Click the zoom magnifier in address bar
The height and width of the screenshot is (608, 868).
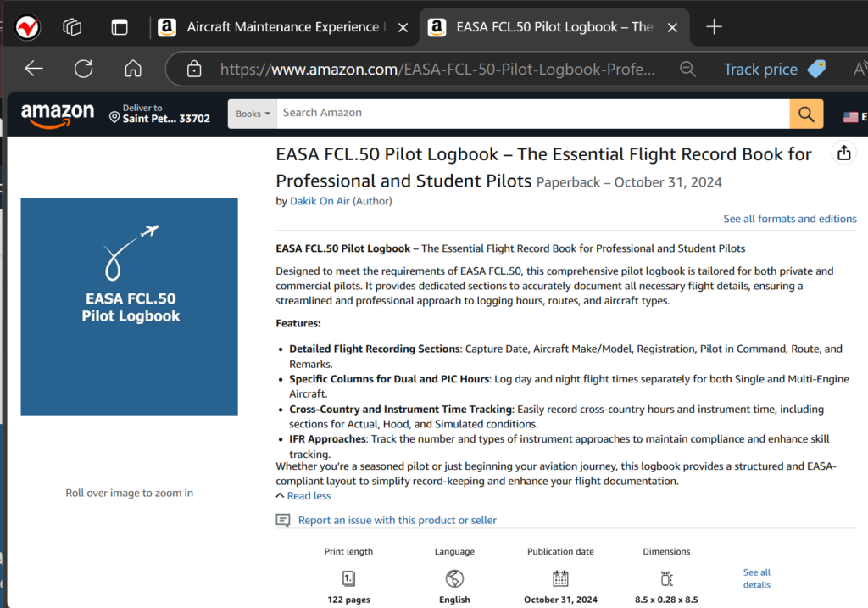(x=687, y=69)
